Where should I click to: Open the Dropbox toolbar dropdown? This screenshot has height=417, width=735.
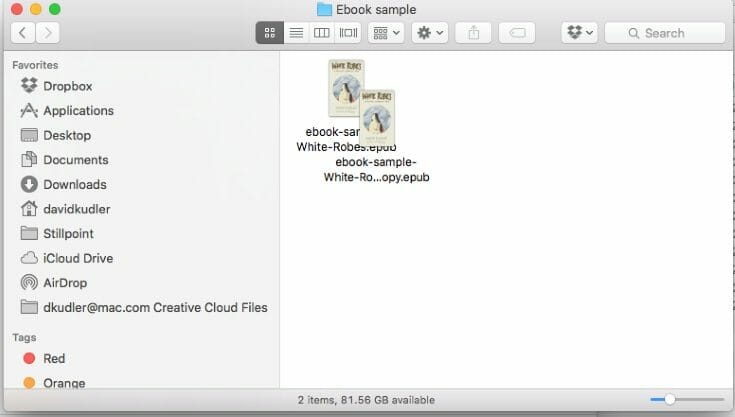point(580,33)
